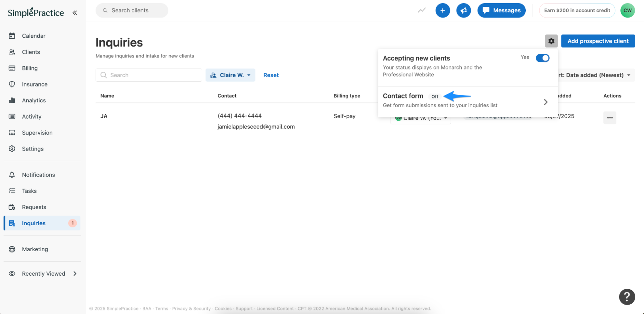Screen dimensions: 644x314
Task: Click the Supervision icon in sidebar
Action: pyautogui.click(x=12, y=133)
